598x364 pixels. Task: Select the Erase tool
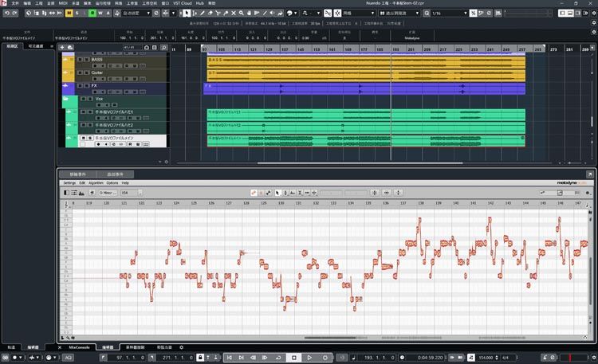point(210,13)
